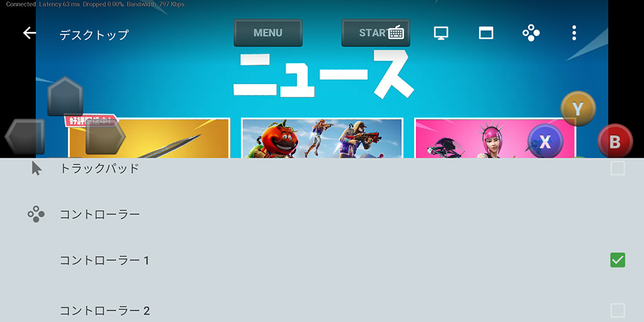Viewport: 644px width, 322px height.
Task: Open the pink character news card
Action: 495,138
